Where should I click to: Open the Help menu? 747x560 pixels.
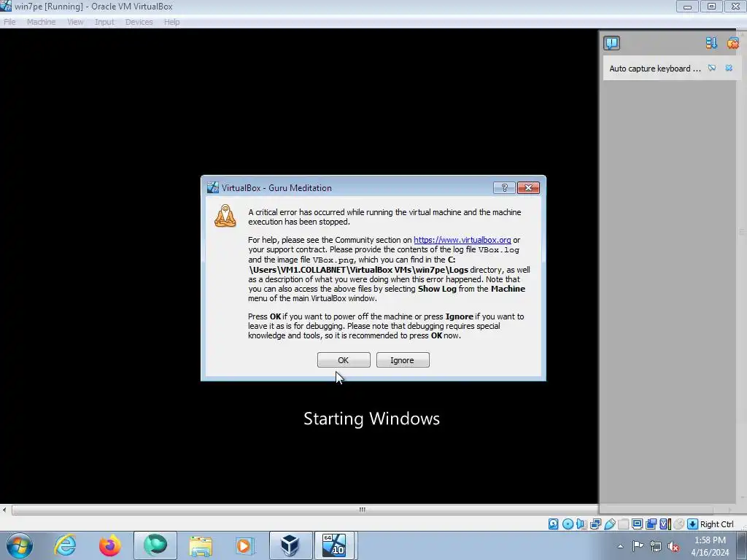point(172,22)
